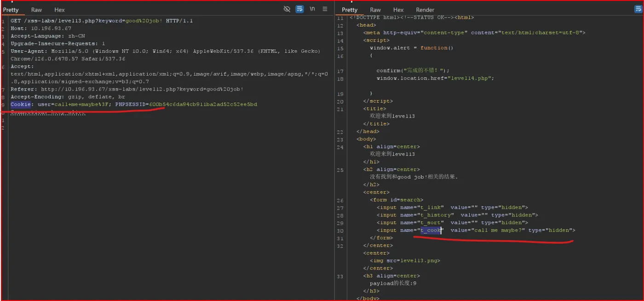
Task: Click the </form> closing tag
Action: (x=381, y=238)
